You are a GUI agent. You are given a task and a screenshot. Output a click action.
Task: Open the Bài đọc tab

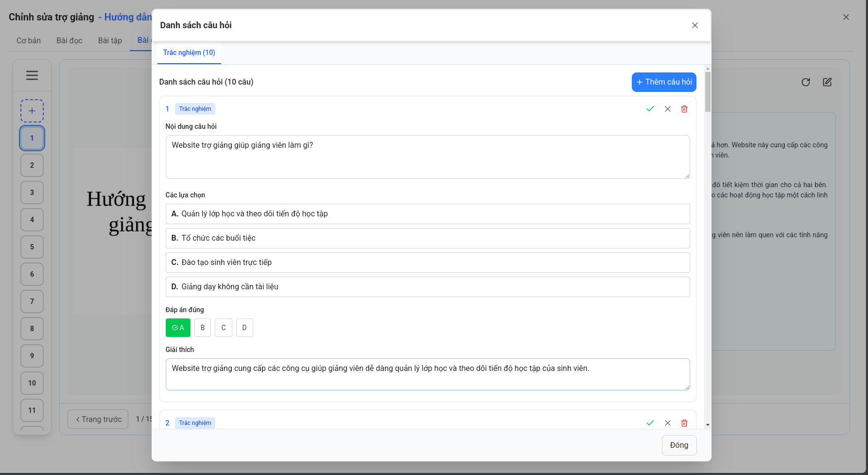pyautogui.click(x=69, y=40)
